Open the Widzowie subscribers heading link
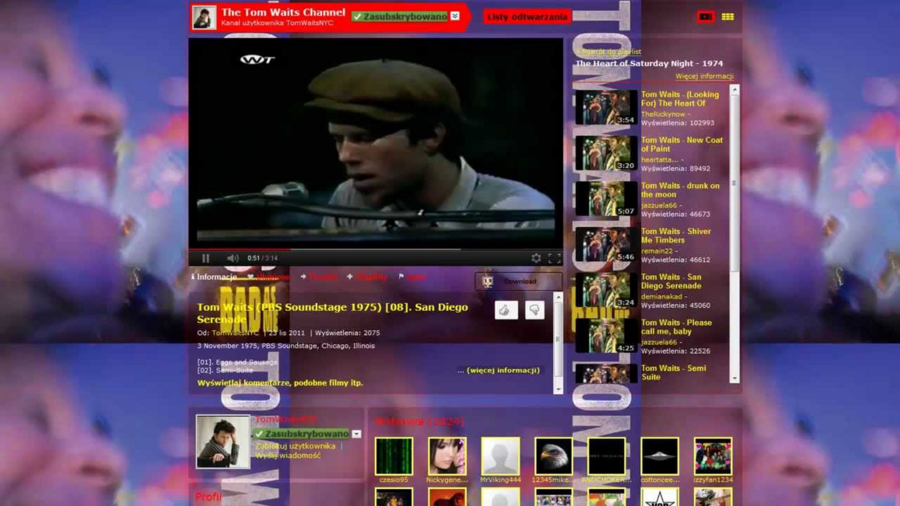Image resolution: width=900 pixels, height=506 pixels. [x=419, y=422]
